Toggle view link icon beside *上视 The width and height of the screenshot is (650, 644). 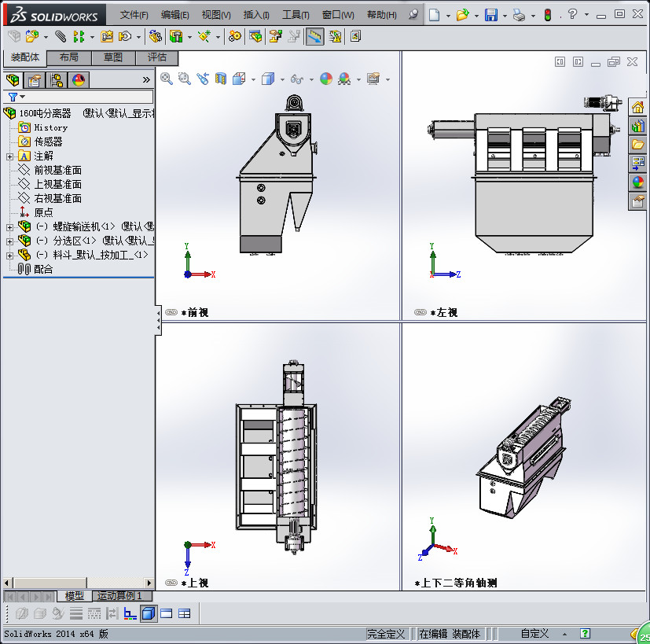tap(171, 583)
